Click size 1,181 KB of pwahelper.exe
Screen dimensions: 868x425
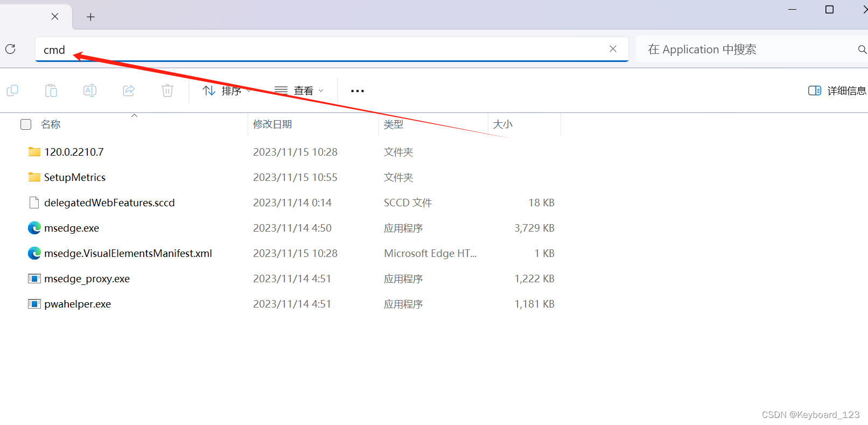534,304
